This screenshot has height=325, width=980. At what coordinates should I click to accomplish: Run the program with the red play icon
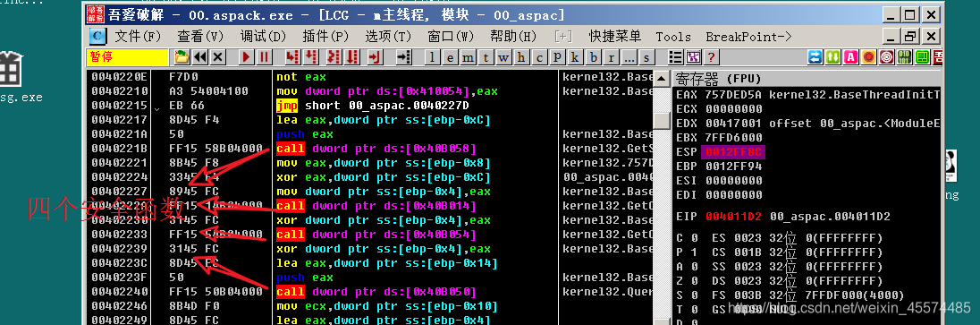[247, 57]
